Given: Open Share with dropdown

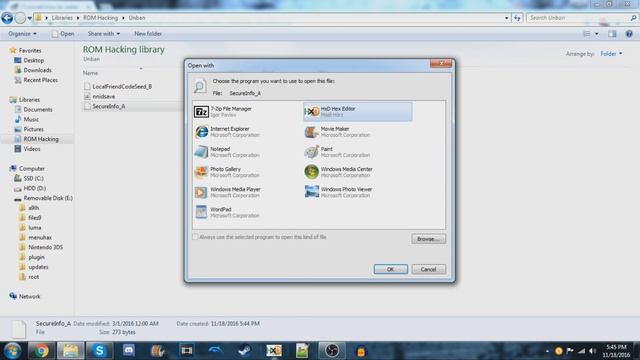Looking at the screenshot, I should [x=104, y=33].
